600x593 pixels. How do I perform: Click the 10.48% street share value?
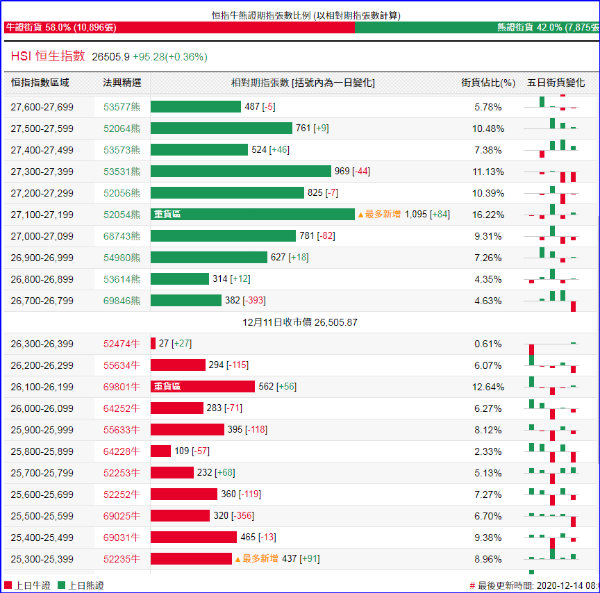(x=488, y=129)
